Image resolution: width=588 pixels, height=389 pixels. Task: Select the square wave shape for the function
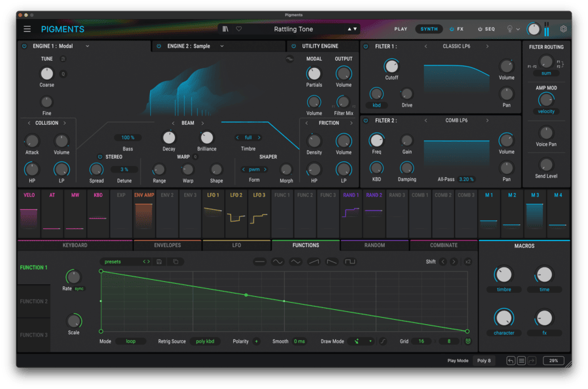point(350,262)
